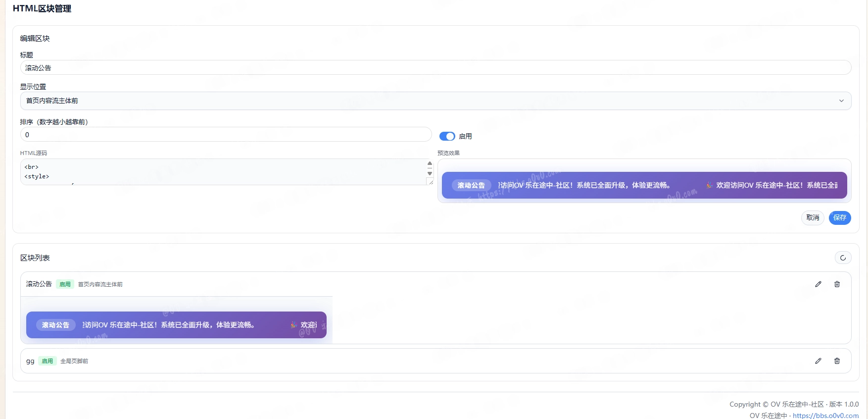Image resolution: width=868 pixels, height=419 pixels.
Task: Click the HTML源码 scrollbar up arrow
Action: tap(430, 163)
